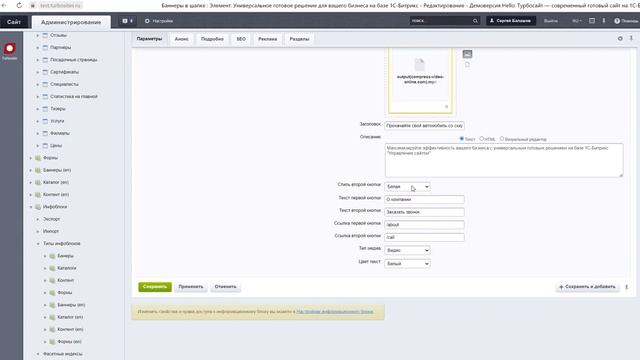Switch to the Параметры tab
Viewport: 640px width, 360px height.
pos(149,39)
